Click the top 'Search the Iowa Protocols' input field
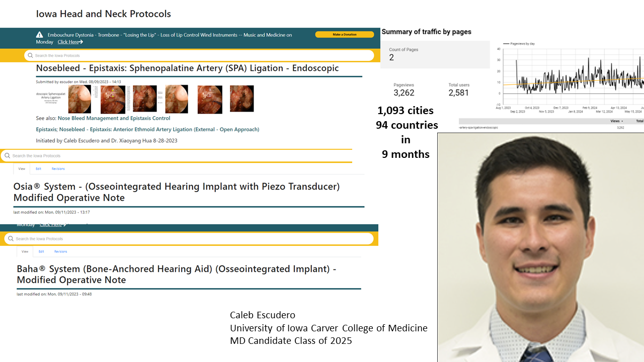The image size is (644, 362). [x=199, y=55]
